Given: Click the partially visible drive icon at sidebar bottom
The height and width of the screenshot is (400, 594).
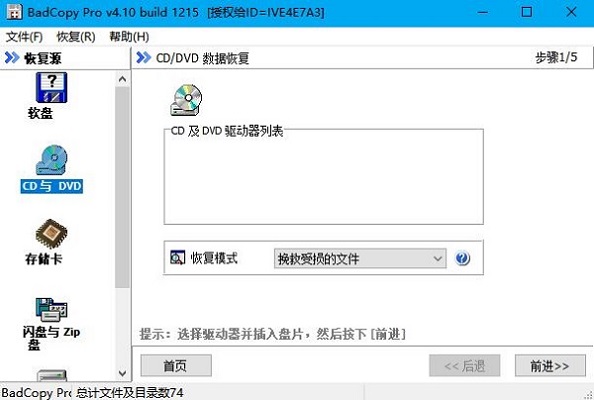Looking at the screenshot, I should (52, 375).
